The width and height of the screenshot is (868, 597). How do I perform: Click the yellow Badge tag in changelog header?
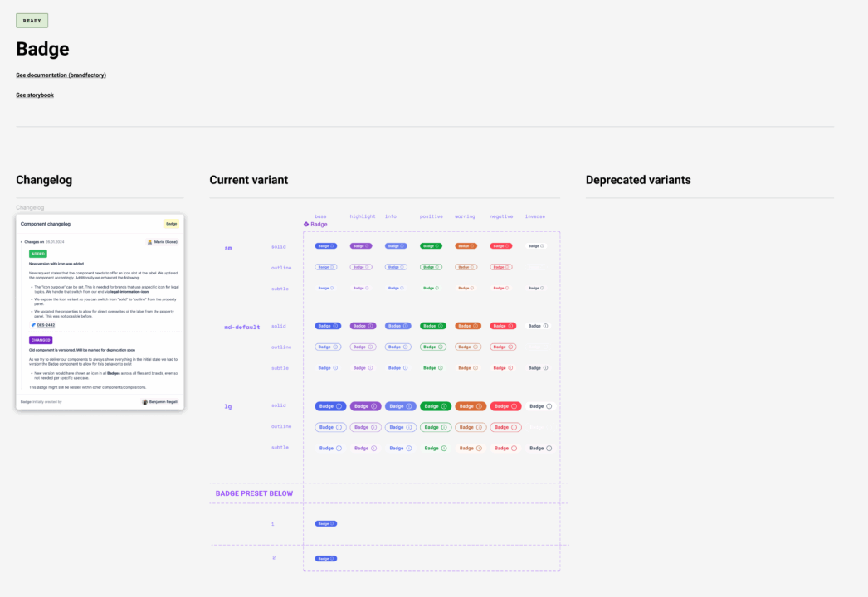click(171, 224)
